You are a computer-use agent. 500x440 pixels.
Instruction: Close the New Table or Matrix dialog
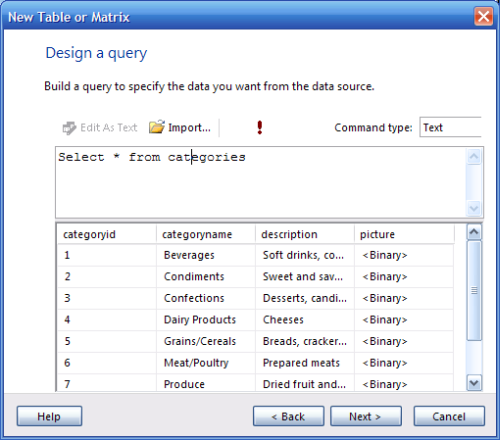click(x=483, y=16)
